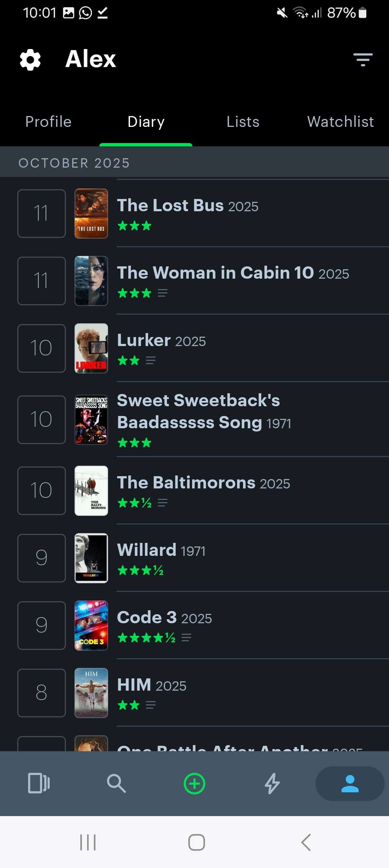The width and height of the screenshot is (389, 868).
Task: Open the settings gear icon
Action: point(30,60)
